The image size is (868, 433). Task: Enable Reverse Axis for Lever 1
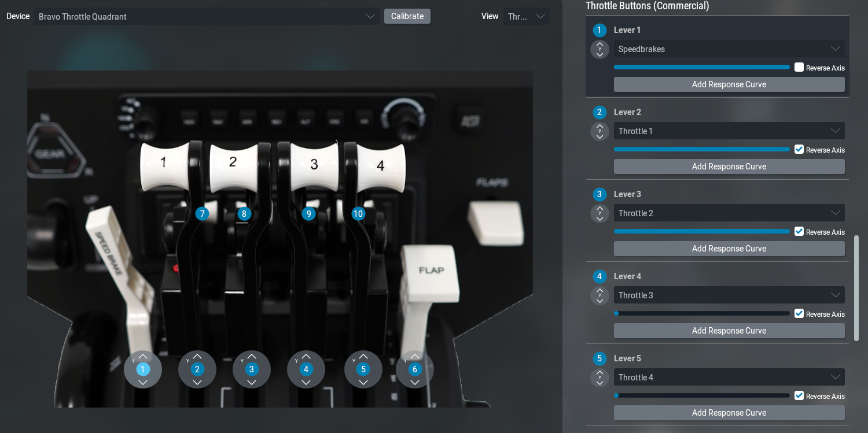pos(799,67)
